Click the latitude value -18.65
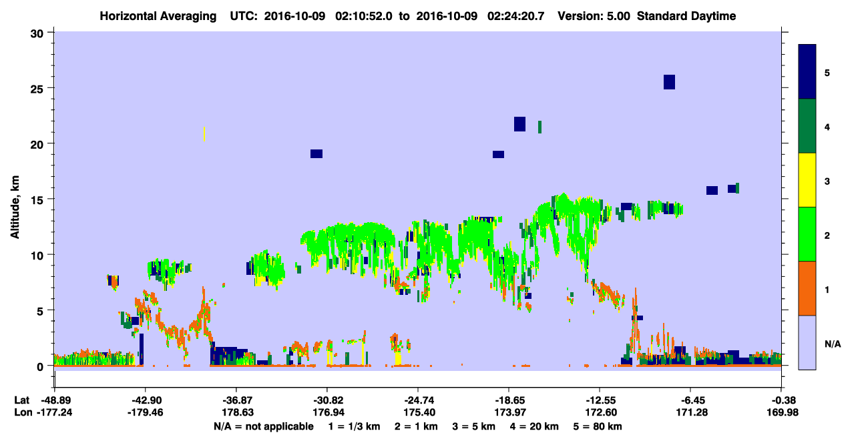Image resolution: width=868 pixels, height=445 pixels. (x=509, y=400)
